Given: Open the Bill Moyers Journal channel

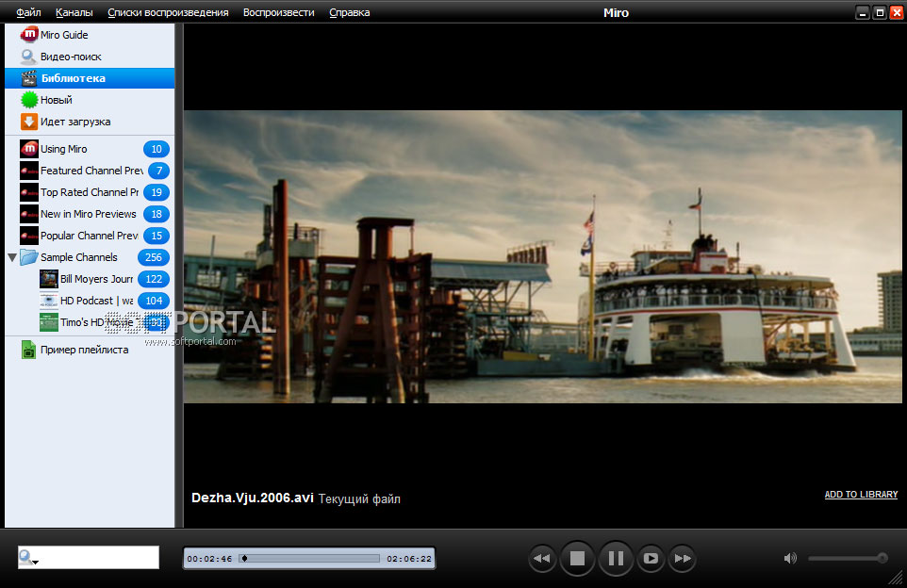Looking at the screenshot, I should [90, 279].
